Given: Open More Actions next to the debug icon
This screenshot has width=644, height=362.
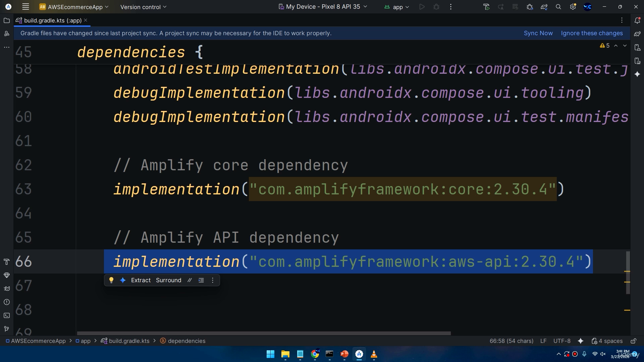Looking at the screenshot, I should 451,7.
